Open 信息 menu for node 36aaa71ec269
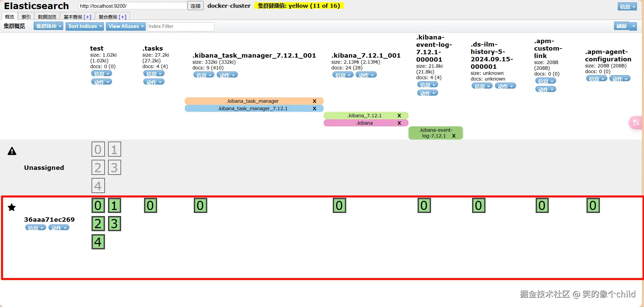644x307 pixels. (36, 228)
